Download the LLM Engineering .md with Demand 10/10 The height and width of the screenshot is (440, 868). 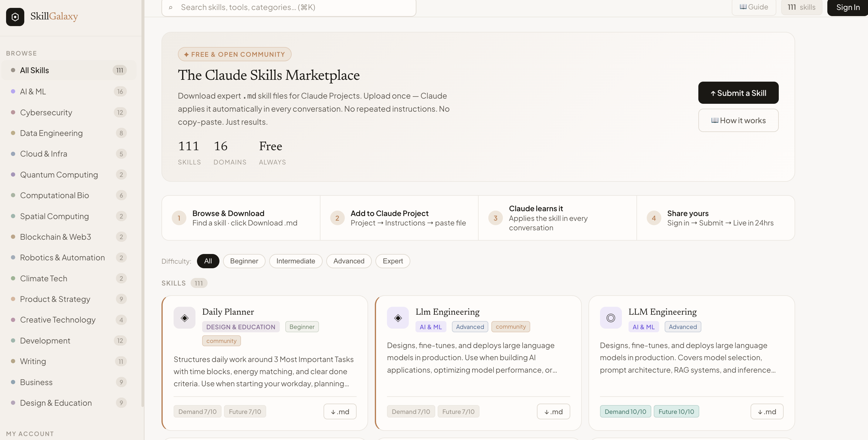(767, 411)
